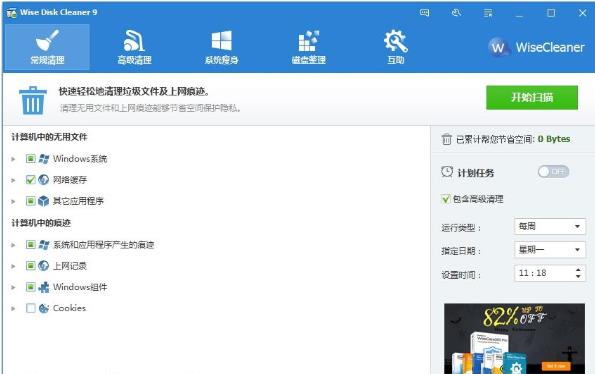This screenshot has height=374, width=595.
Task: Select the 其它应用程序 label
Action: (x=78, y=201)
